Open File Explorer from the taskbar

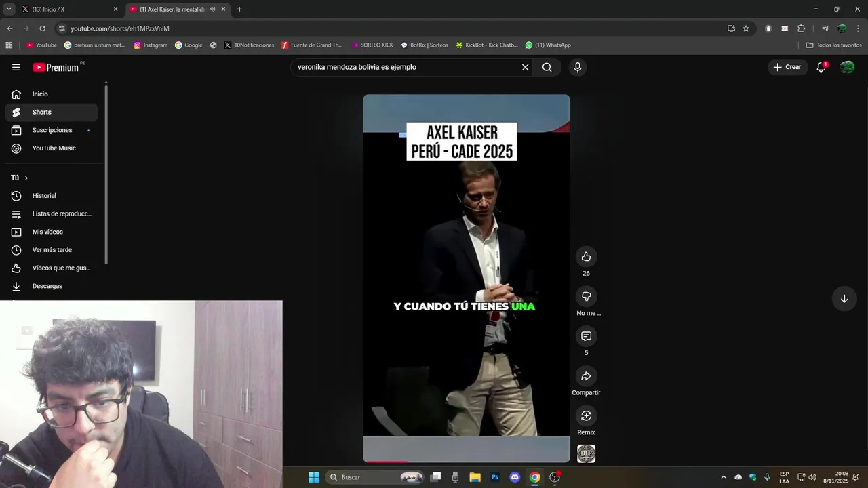[x=475, y=477]
